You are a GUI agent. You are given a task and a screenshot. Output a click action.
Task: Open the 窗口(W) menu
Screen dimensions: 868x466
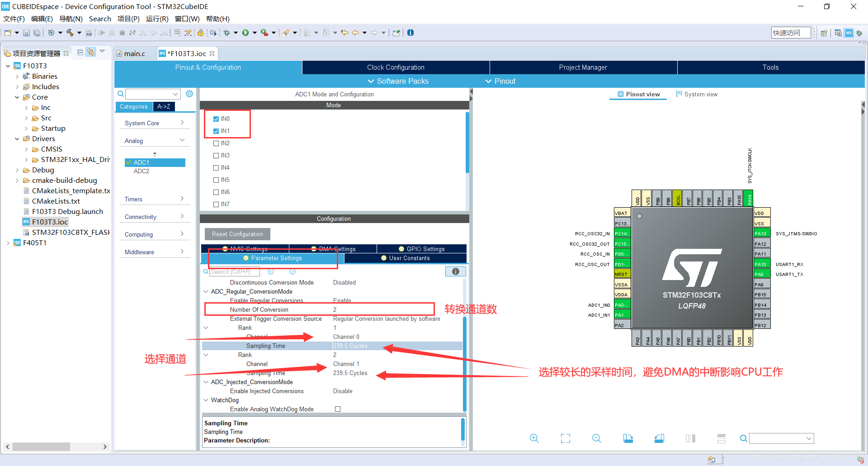pyautogui.click(x=187, y=19)
